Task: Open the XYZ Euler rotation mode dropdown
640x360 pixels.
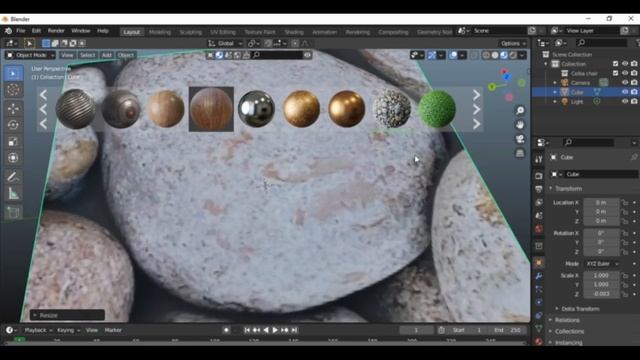Action: 603,264
